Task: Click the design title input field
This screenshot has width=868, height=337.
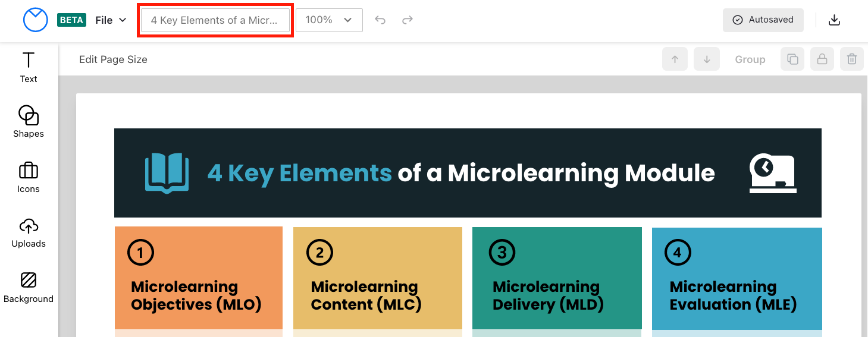Action: tap(215, 20)
